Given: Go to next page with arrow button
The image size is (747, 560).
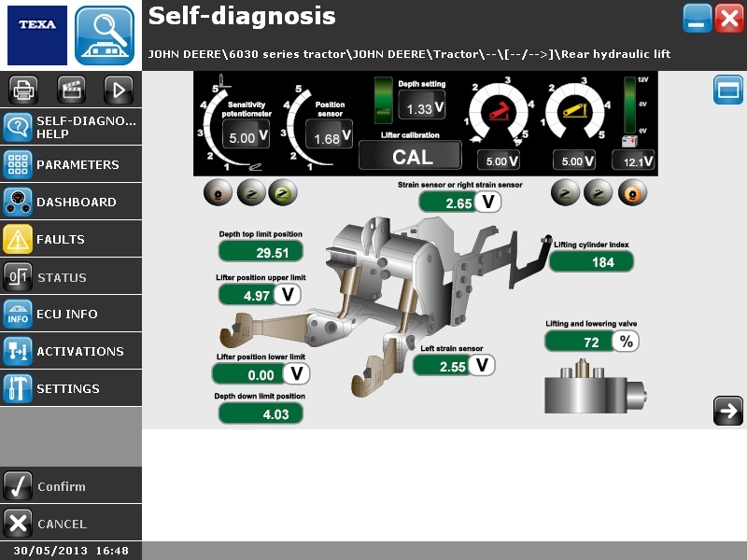Looking at the screenshot, I should click(x=727, y=411).
